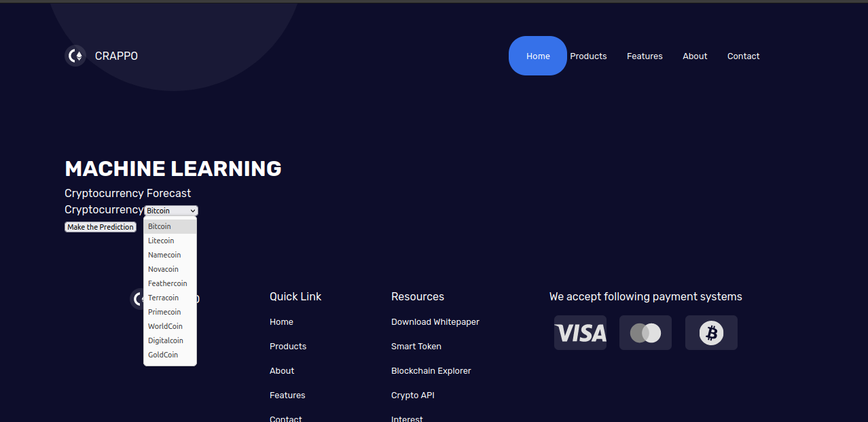The height and width of the screenshot is (422, 868).
Task: Open About link under Quick Link
Action: coord(282,371)
